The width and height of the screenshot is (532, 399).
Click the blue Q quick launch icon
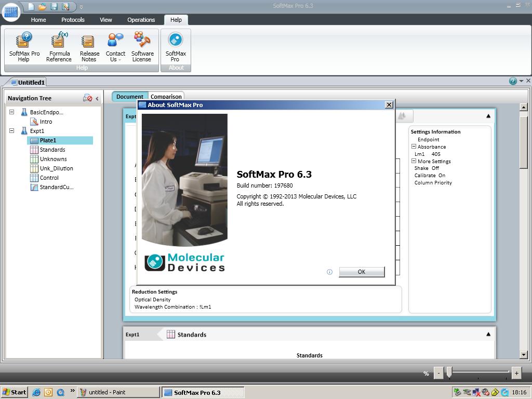(61, 392)
